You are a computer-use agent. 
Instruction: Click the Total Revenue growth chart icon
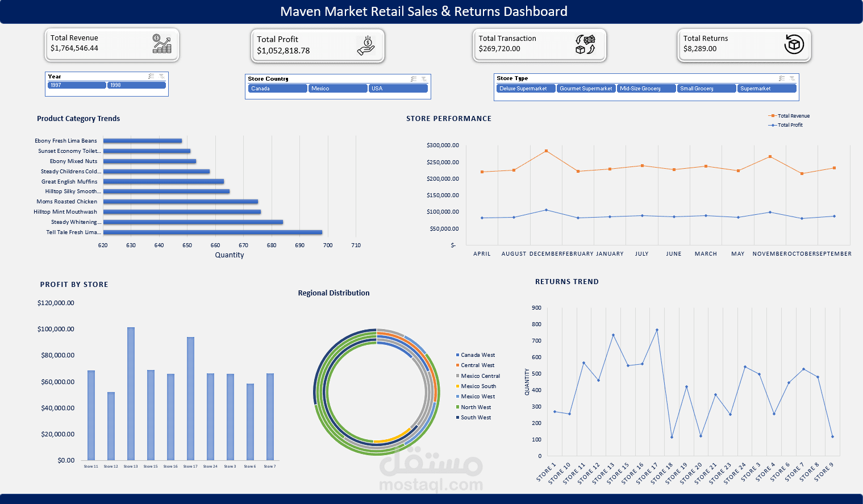162,44
